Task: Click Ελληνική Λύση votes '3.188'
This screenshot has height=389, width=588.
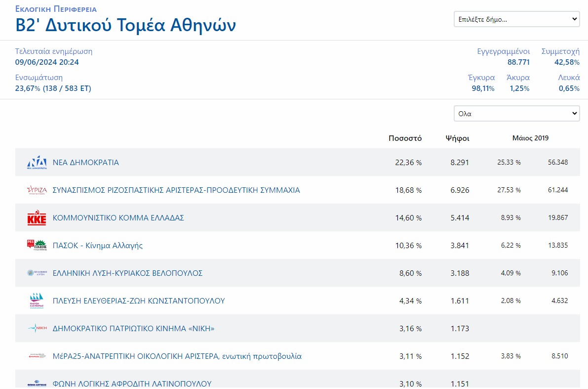Action: (460, 273)
